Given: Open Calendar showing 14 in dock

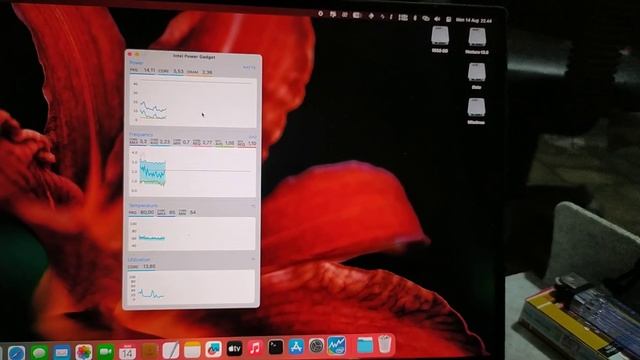Looking at the screenshot, I should pos(127,351).
